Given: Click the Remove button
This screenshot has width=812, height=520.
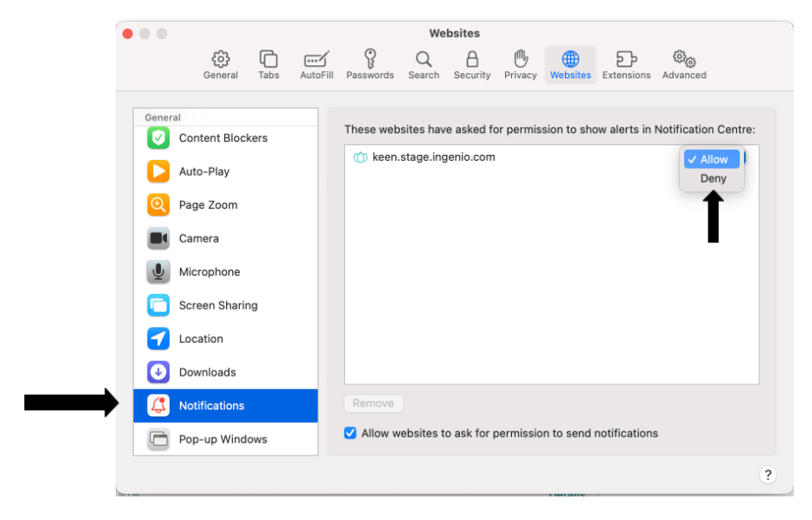Looking at the screenshot, I should [x=374, y=403].
